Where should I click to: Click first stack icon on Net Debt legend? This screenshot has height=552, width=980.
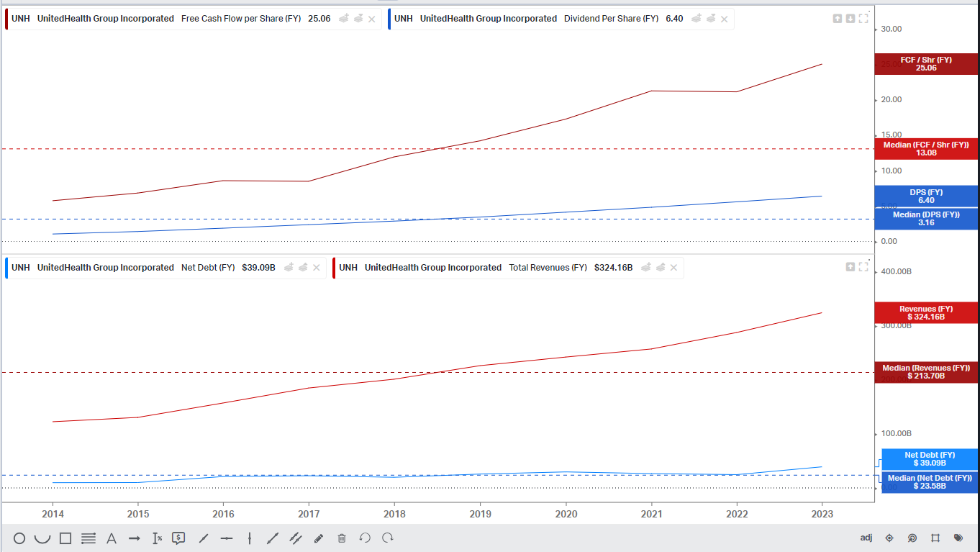click(289, 268)
